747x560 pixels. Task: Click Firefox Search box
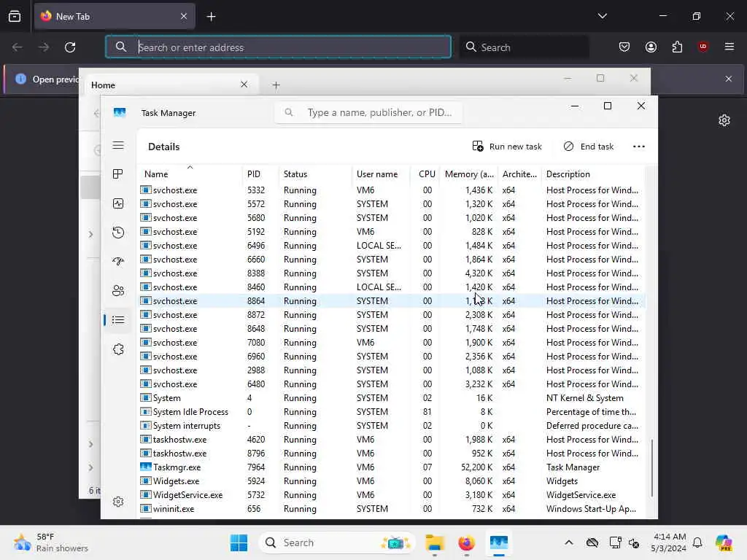tap(524, 47)
